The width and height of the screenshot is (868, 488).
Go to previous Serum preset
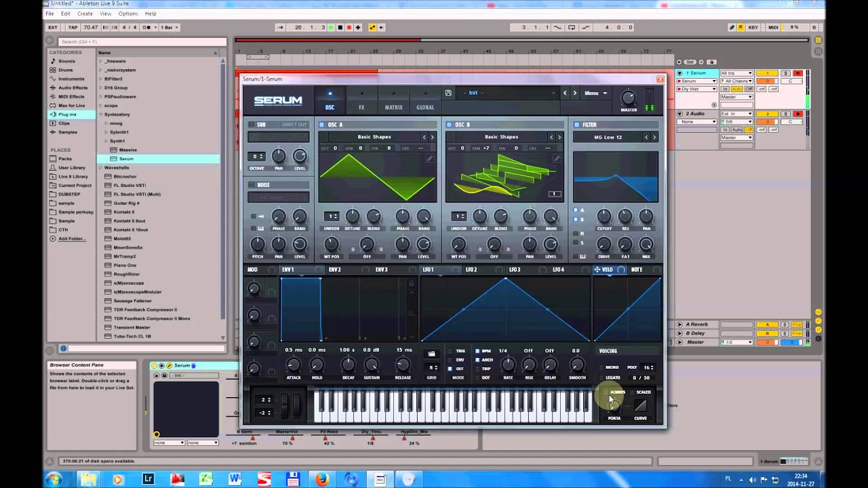565,93
